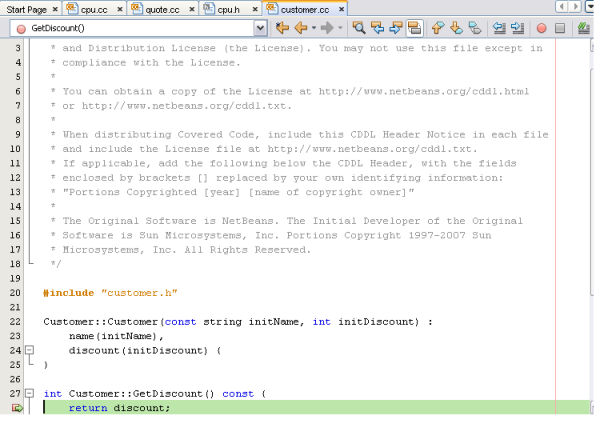Click 'return discount;' on the highlighted line
600x424 pixels.
click(x=119, y=408)
